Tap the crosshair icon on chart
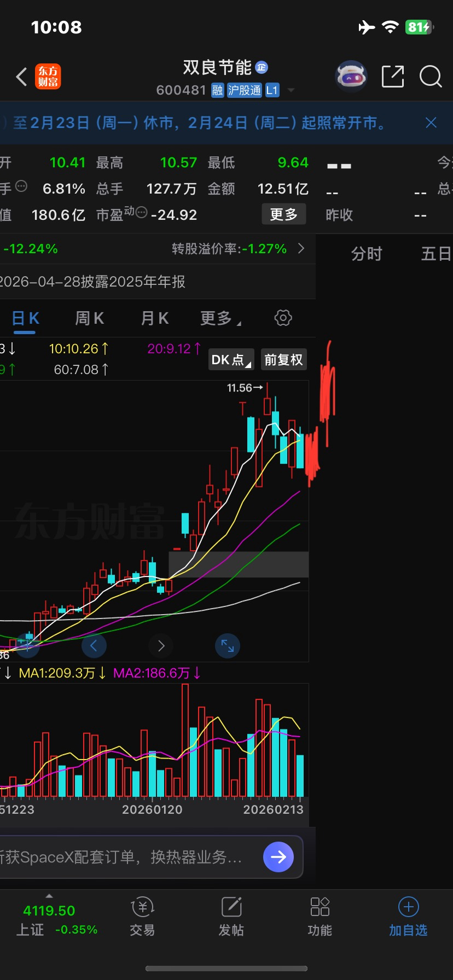The height and width of the screenshot is (980, 453). pyautogui.click(x=27, y=645)
